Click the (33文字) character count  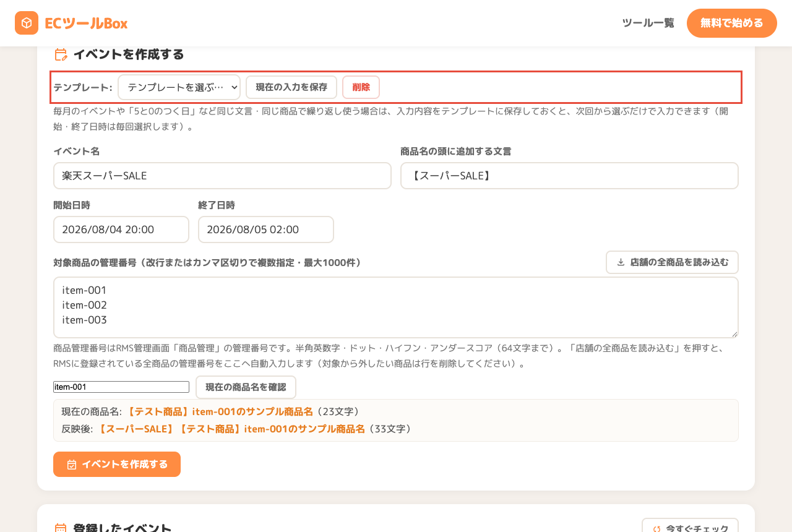point(389,429)
